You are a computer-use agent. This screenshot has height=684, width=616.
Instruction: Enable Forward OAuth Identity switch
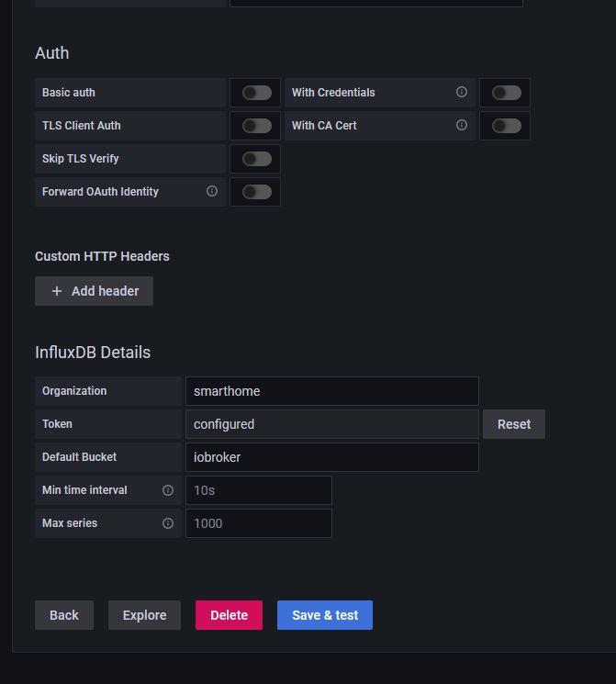pos(256,192)
